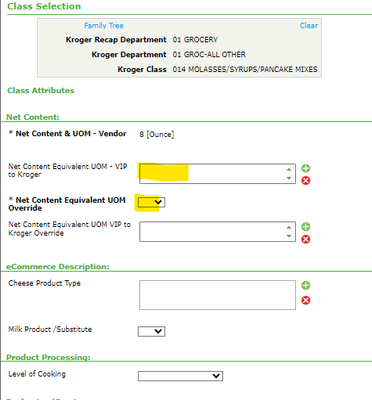372x400 pixels.
Task: Select the 'eCommerce Description:' section heading
Action: (x=58, y=267)
